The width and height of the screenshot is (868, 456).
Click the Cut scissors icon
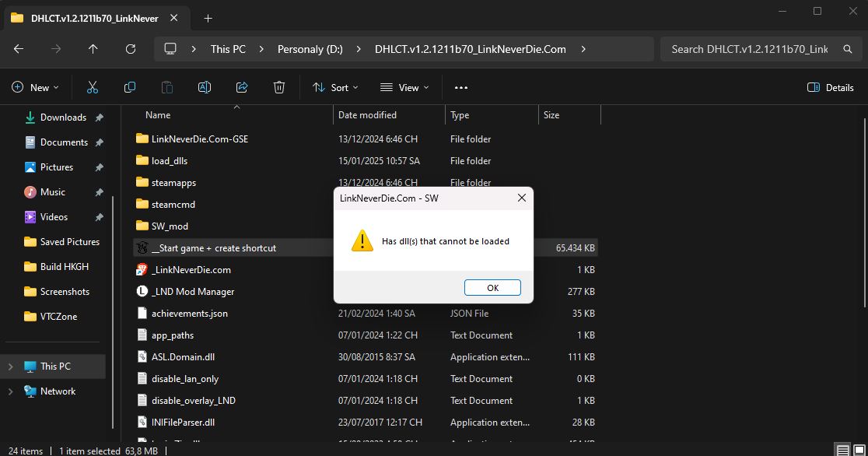coord(93,87)
